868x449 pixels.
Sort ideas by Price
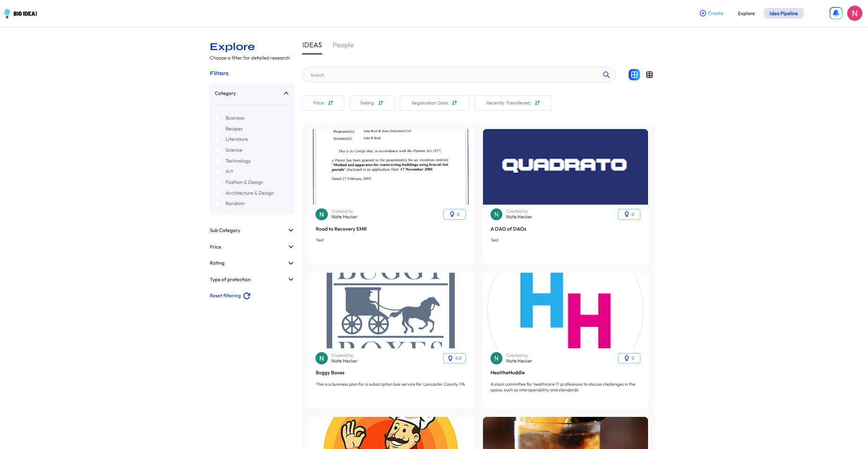pyautogui.click(x=323, y=103)
